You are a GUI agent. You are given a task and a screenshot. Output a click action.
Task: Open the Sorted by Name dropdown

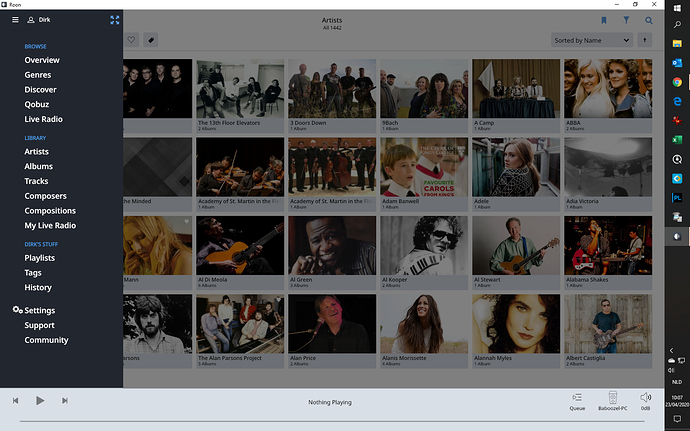click(592, 40)
